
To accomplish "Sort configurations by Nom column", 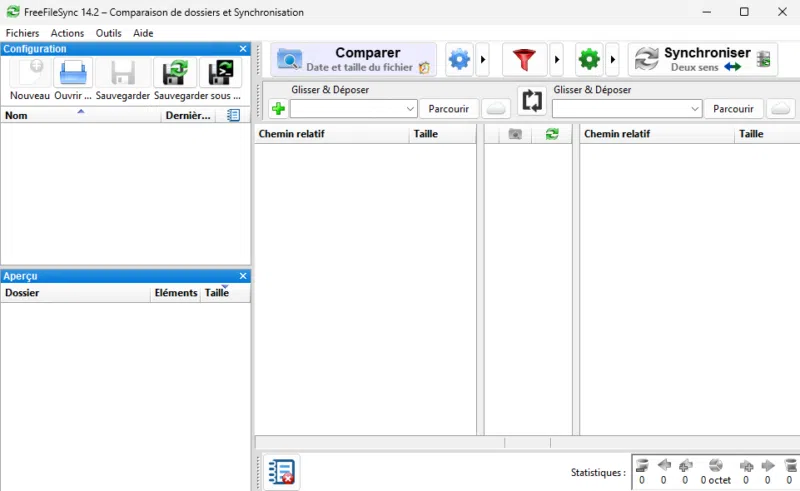I will [81, 115].
